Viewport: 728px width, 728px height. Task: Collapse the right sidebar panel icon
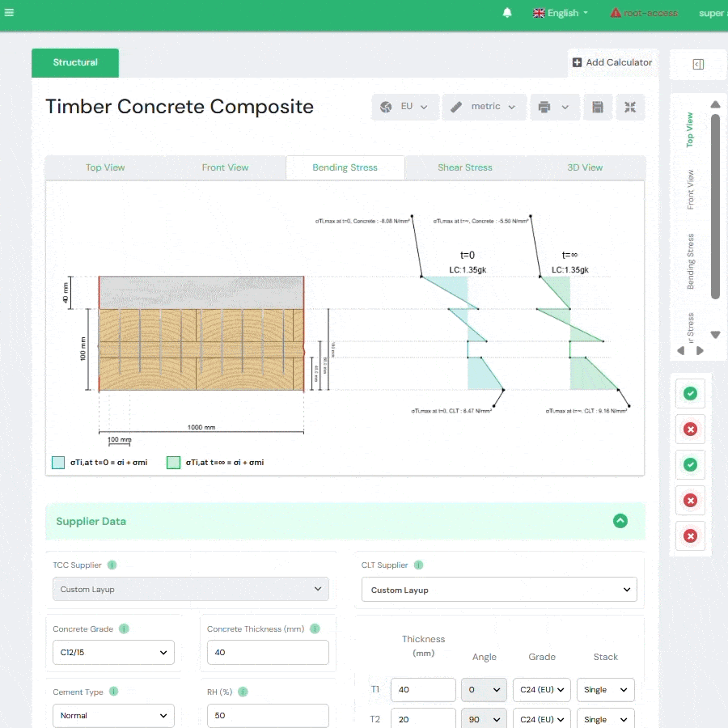698,65
